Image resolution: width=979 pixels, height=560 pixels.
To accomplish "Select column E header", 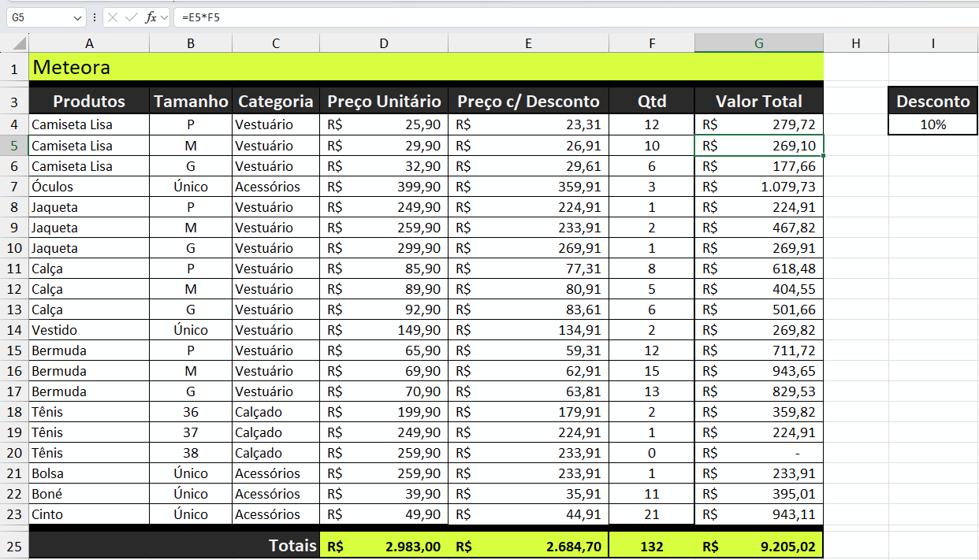I will coord(529,43).
